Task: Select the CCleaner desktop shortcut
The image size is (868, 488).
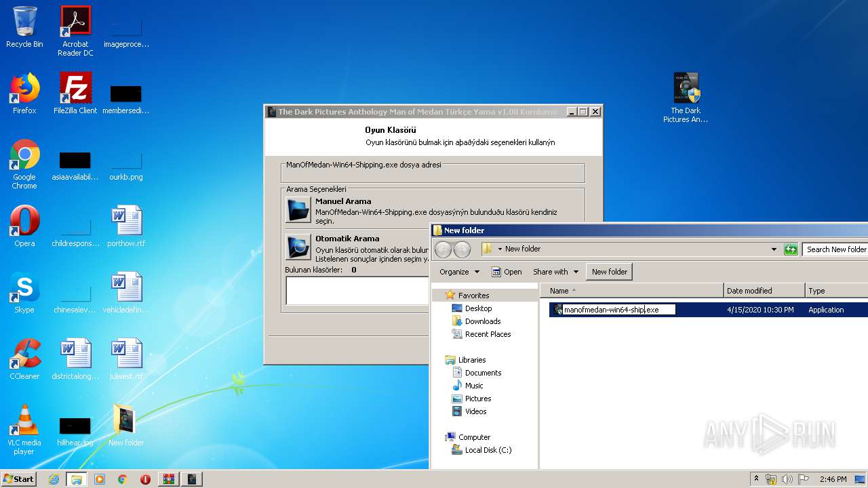Action: pyautogui.click(x=24, y=359)
